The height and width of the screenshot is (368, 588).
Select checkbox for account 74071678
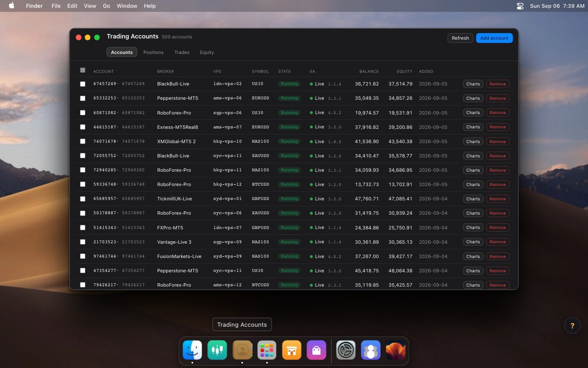pos(83,141)
